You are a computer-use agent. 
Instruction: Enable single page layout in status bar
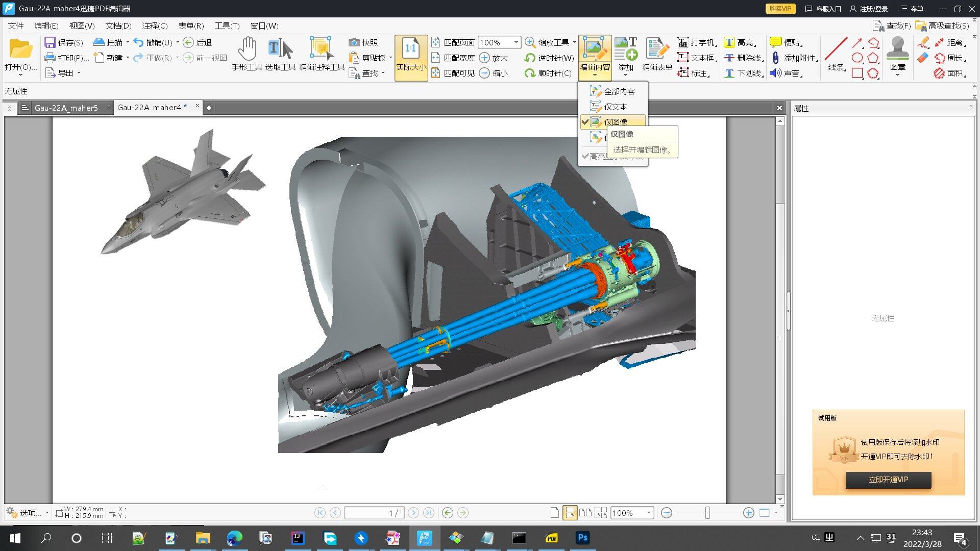tap(555, 513)
